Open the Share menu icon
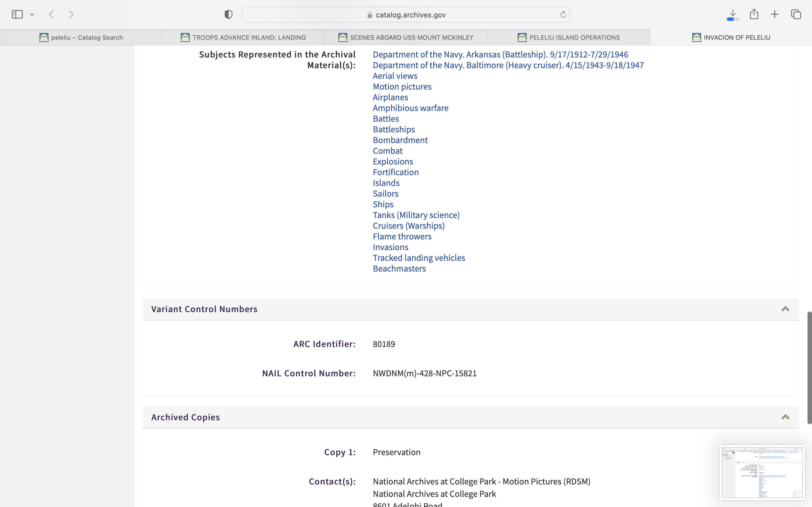Image resolution: width=812 pixels, height=507 pixels. pyautogui.click(x=754, y=14)
